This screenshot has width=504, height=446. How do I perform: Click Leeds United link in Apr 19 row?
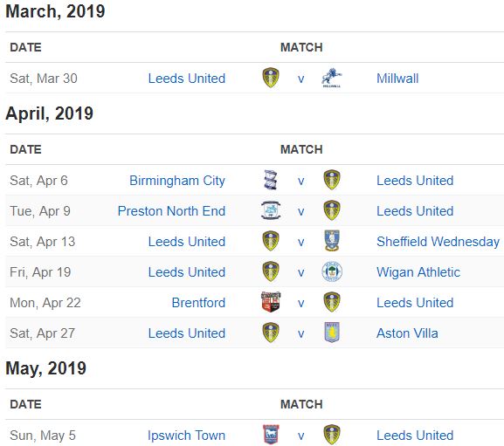(x=186, y=272)
